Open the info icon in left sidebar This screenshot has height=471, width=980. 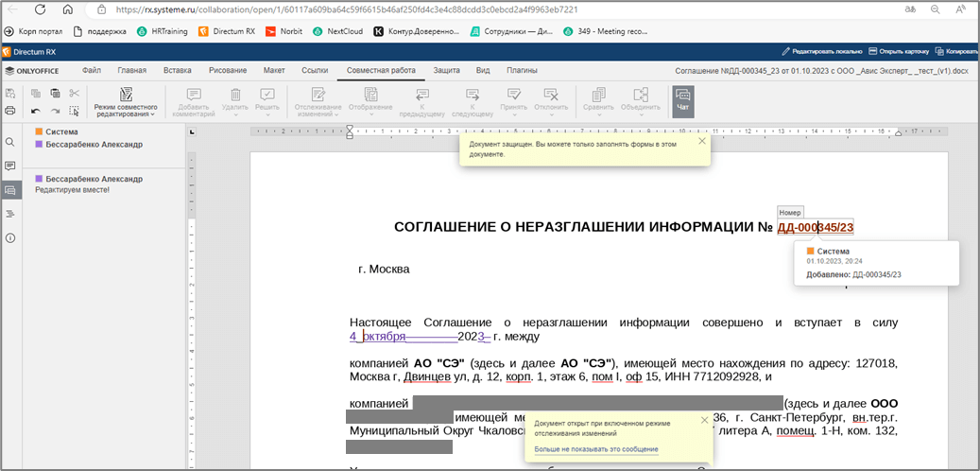[10, 237]
